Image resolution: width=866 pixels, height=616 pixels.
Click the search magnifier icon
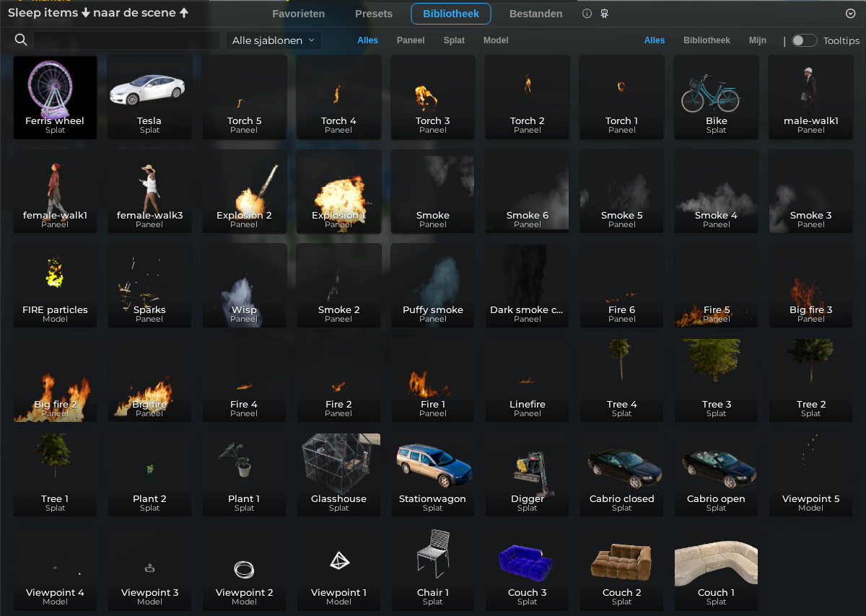(21, 40)
